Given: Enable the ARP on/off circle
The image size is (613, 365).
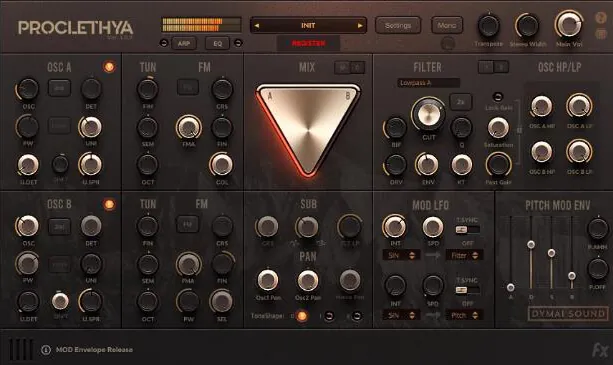Looking at the screenshot, I should click(x=164, y=43).
